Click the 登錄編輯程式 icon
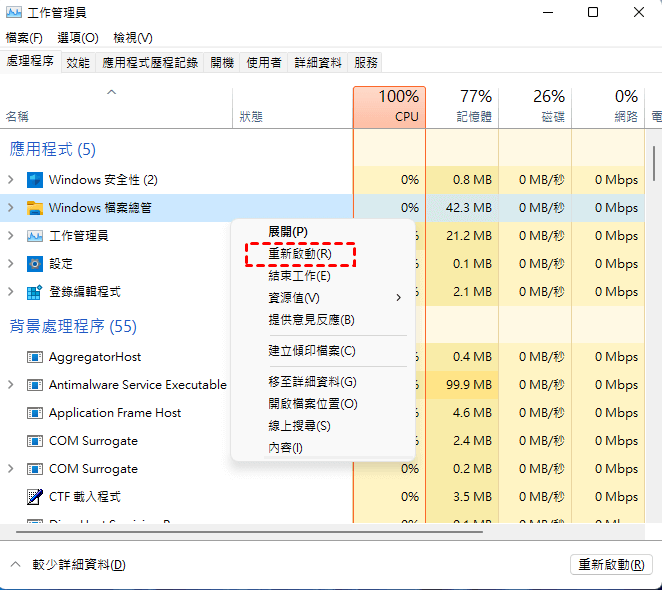 [x=35, y=292]
